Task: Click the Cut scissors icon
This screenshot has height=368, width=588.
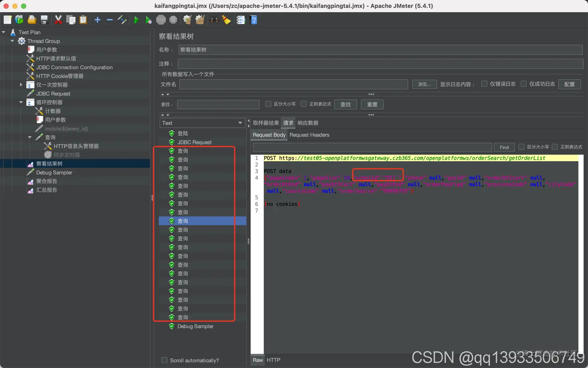Action: [58, 19]
